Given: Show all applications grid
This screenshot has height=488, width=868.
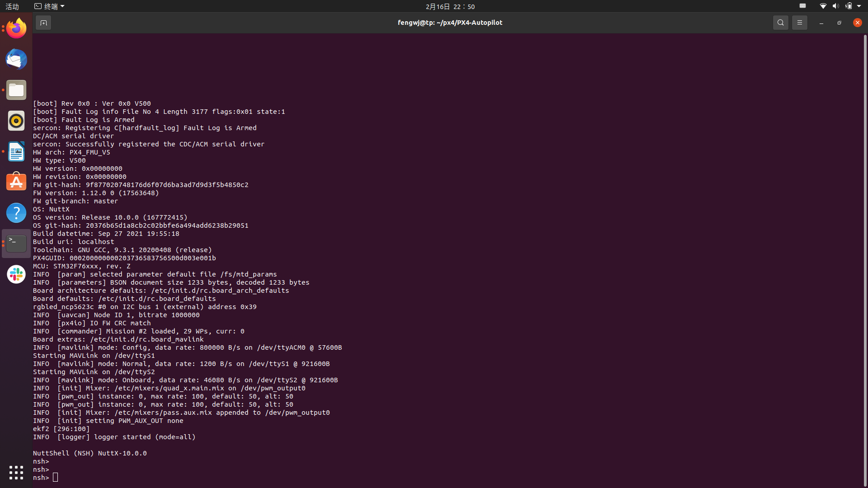Looking at the screenshot, I should coord(16,473).
